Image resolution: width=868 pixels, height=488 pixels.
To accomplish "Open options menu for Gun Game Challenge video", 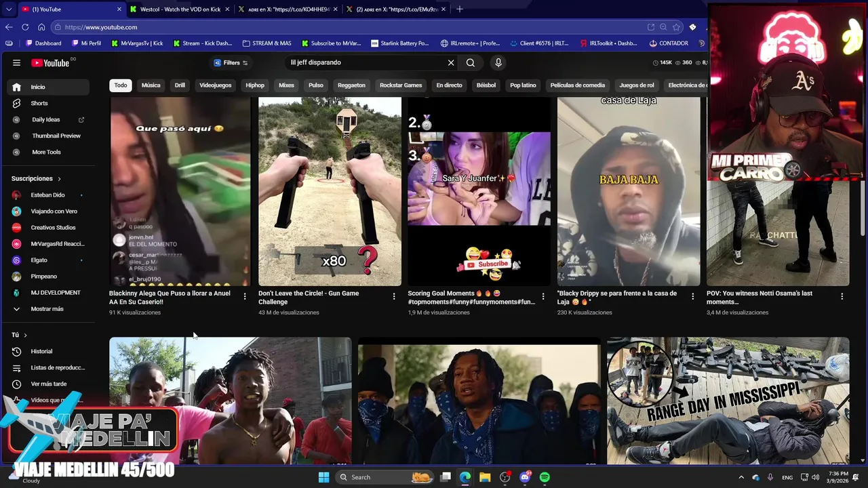I will pyautogui.click(x=394, y=296).
